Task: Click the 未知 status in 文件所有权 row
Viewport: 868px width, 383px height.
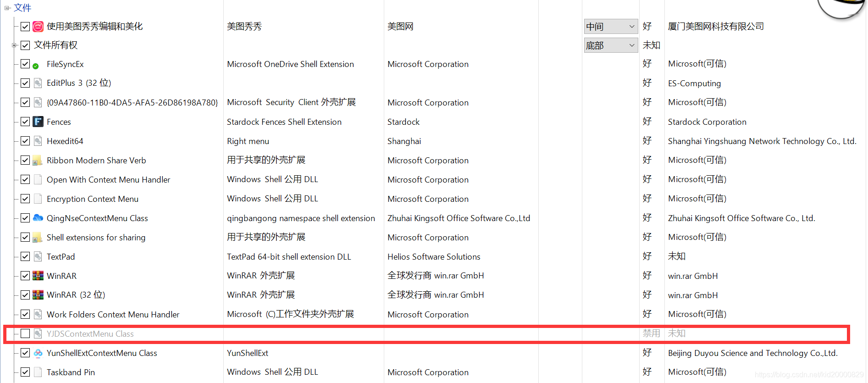Action: (651, 45)
